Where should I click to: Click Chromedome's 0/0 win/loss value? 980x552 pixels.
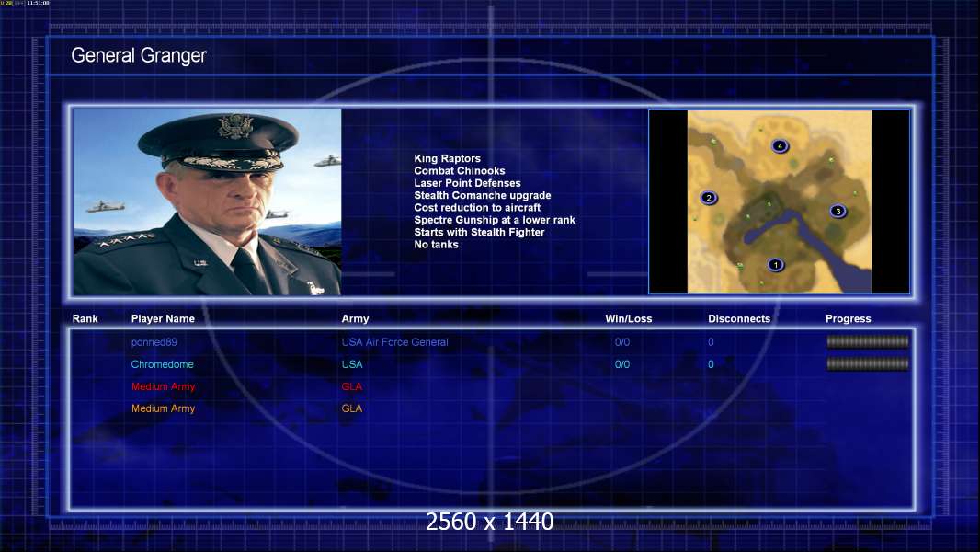tap(621, 364)
